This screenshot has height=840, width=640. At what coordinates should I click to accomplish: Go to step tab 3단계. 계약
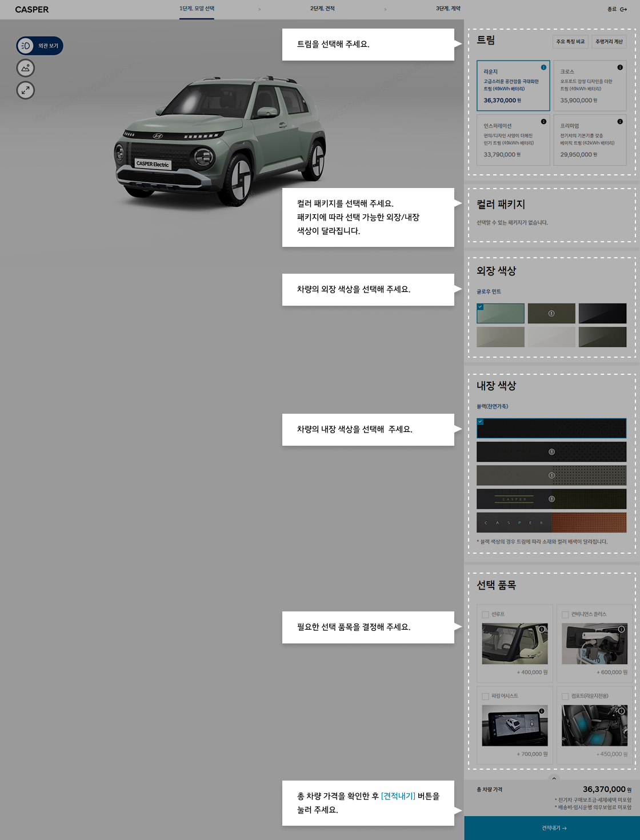[x=448, y=9]
